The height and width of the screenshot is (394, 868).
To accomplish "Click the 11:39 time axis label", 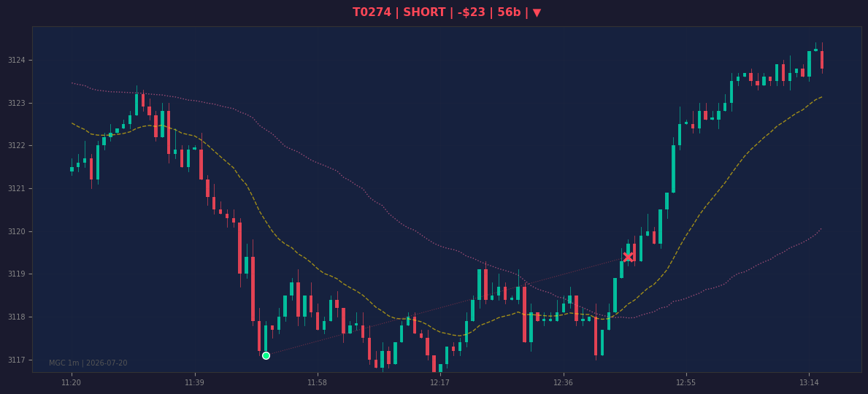I will pos(194,382).
